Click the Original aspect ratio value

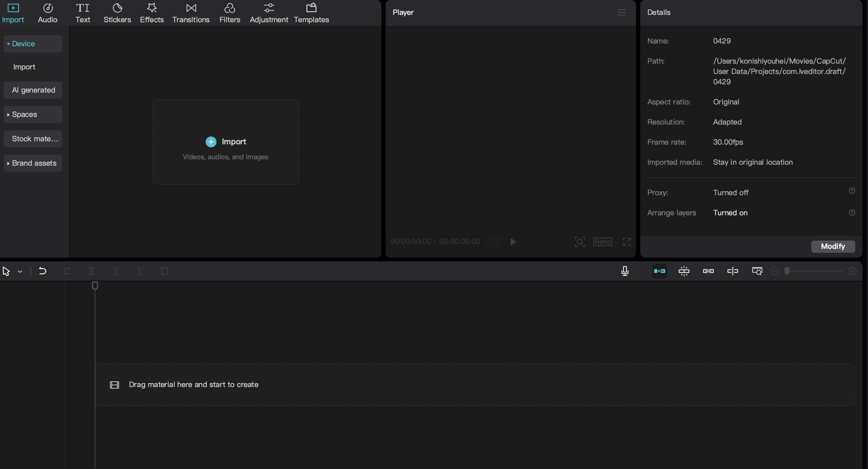tap(726, 102)
